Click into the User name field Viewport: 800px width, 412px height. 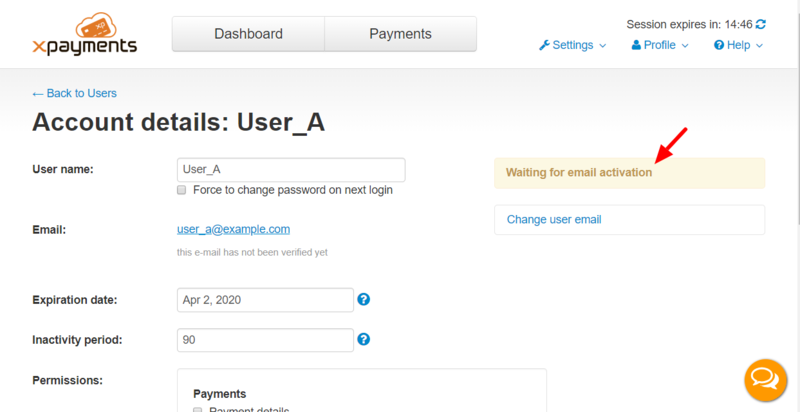(x=291, y=170)
